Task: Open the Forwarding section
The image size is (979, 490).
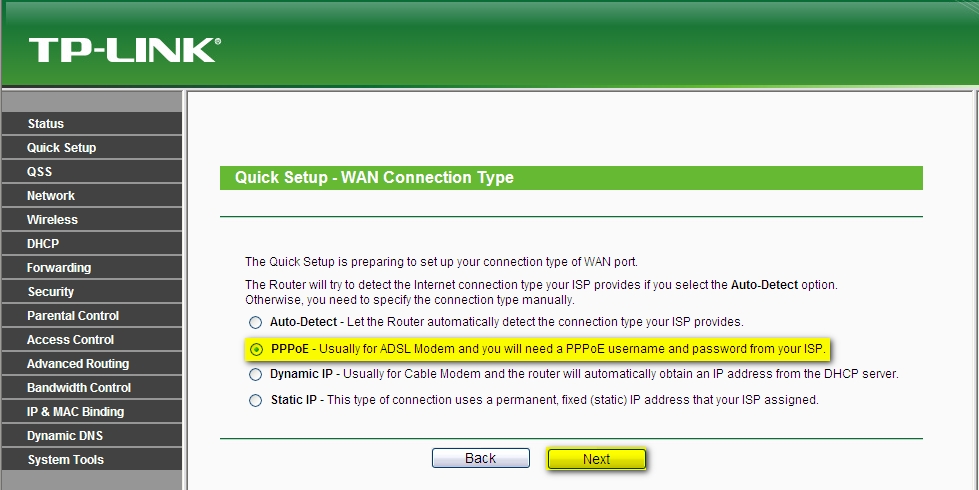Action: point(92,268)
